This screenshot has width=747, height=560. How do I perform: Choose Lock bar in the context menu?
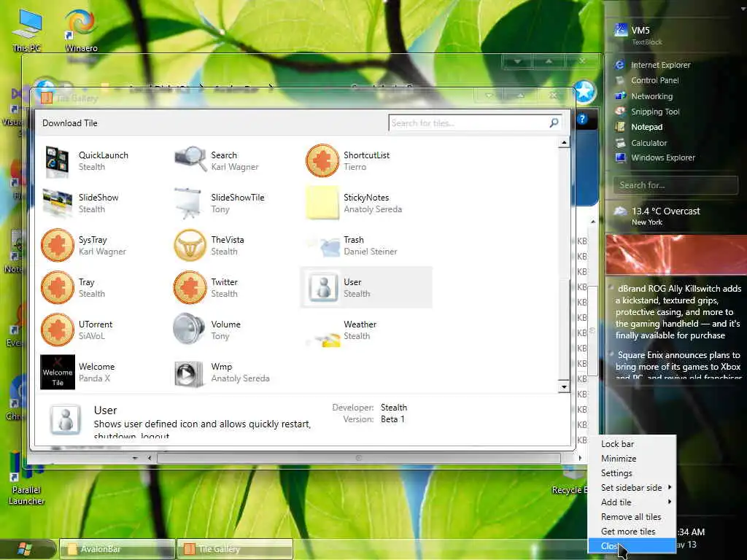632,444
